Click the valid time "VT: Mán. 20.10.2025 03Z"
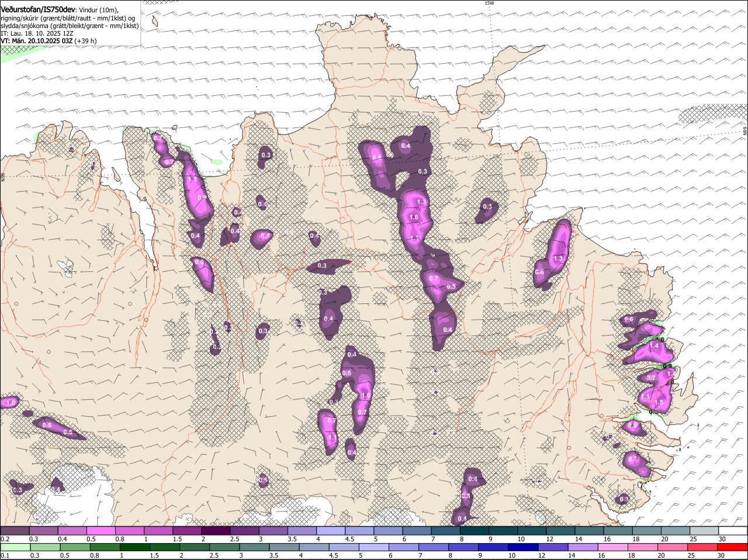The height and width of the screenshot is (560, 748). (36, 42)
